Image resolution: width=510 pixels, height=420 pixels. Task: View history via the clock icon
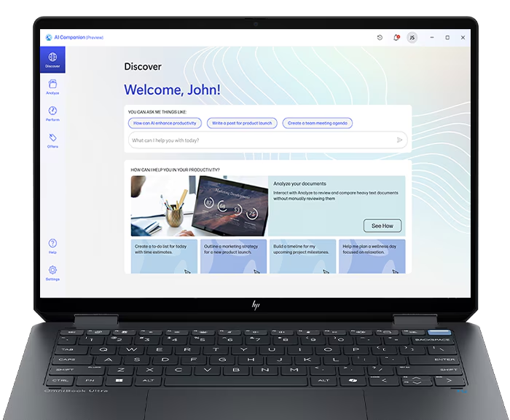pyautogui.click(x=380, y=38)
